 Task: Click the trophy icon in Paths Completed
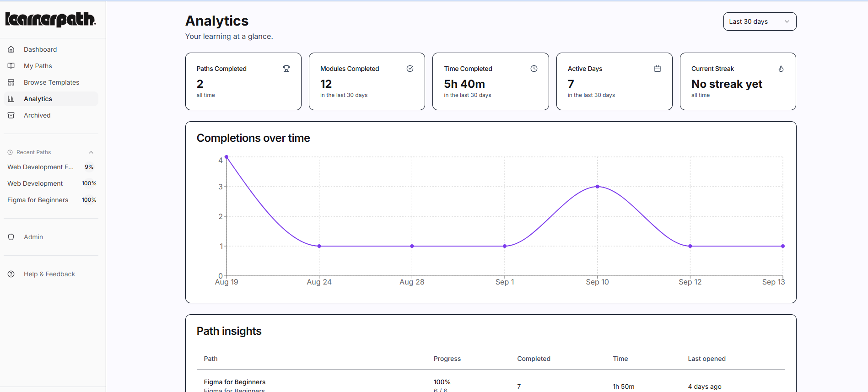pos(286,69)
